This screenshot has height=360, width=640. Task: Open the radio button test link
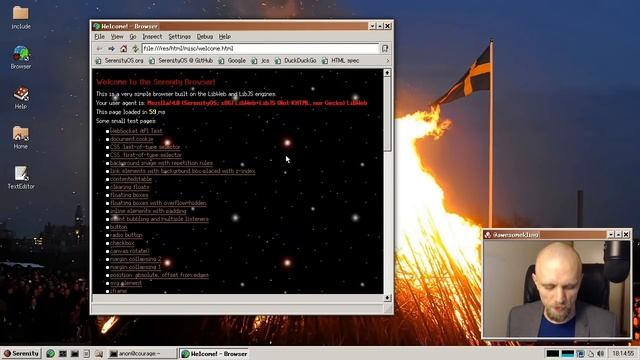tap(126, 236)
